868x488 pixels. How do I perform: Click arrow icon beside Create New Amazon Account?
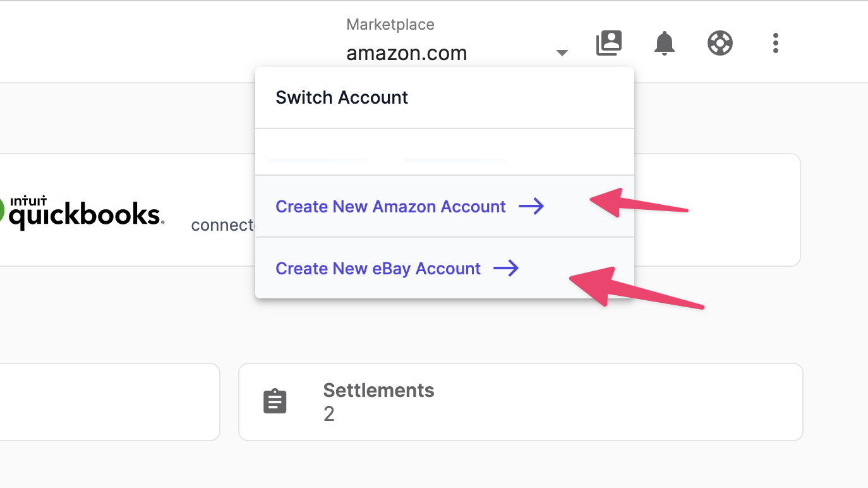(x=531, y=206)
